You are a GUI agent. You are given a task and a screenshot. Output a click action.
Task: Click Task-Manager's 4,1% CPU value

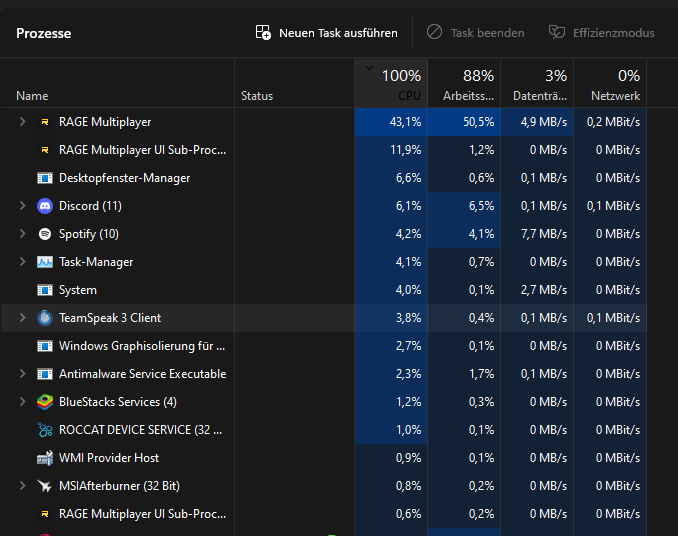pyautogui.click(x=409, y=262)
